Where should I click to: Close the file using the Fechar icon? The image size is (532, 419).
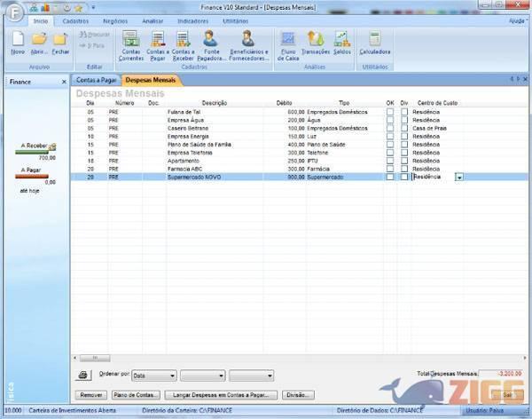tap(60, 43)
